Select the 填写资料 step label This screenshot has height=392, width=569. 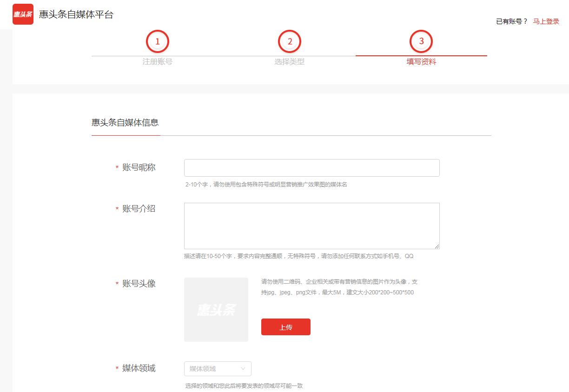pyautogui.click(x=421, y=61)
